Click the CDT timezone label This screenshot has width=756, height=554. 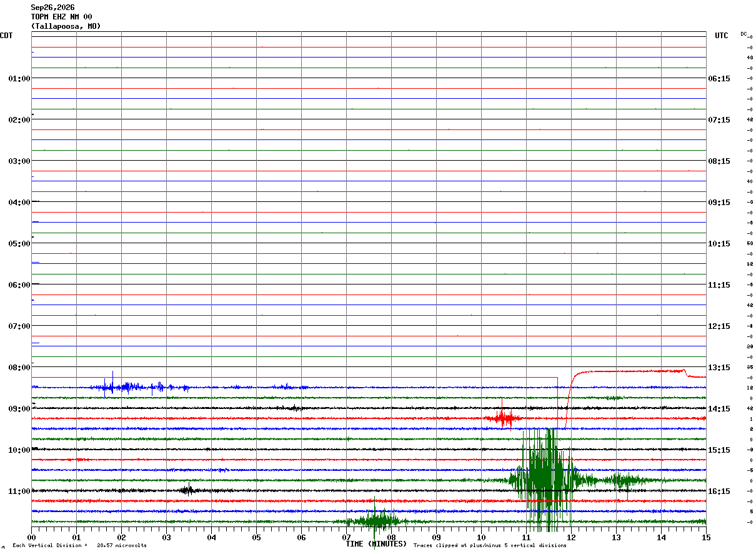click(6, 36)
